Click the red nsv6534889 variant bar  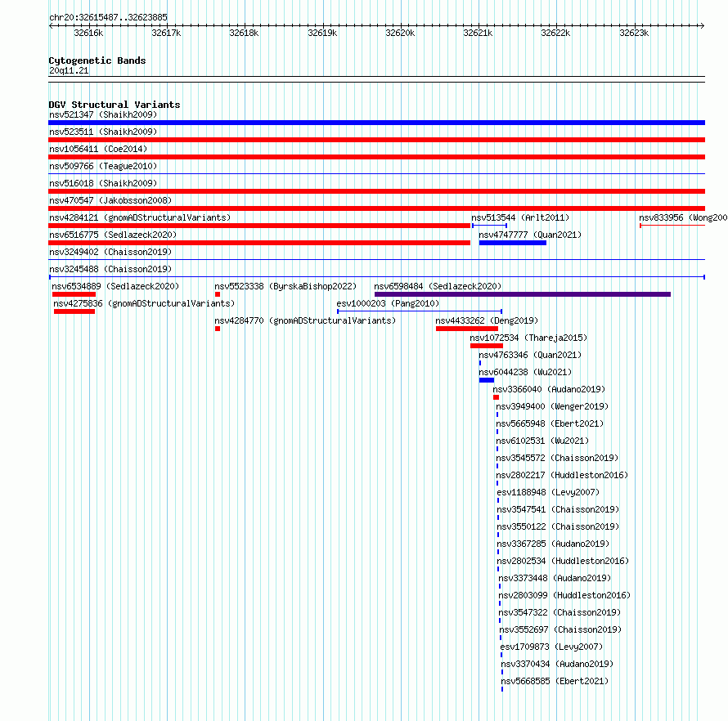pyautogui.click(x=74, y=294)
